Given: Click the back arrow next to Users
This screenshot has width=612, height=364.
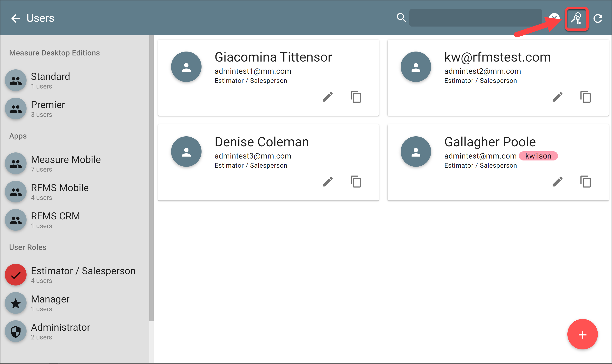Looking at the screenshot, I should click(x=16, y=18).
